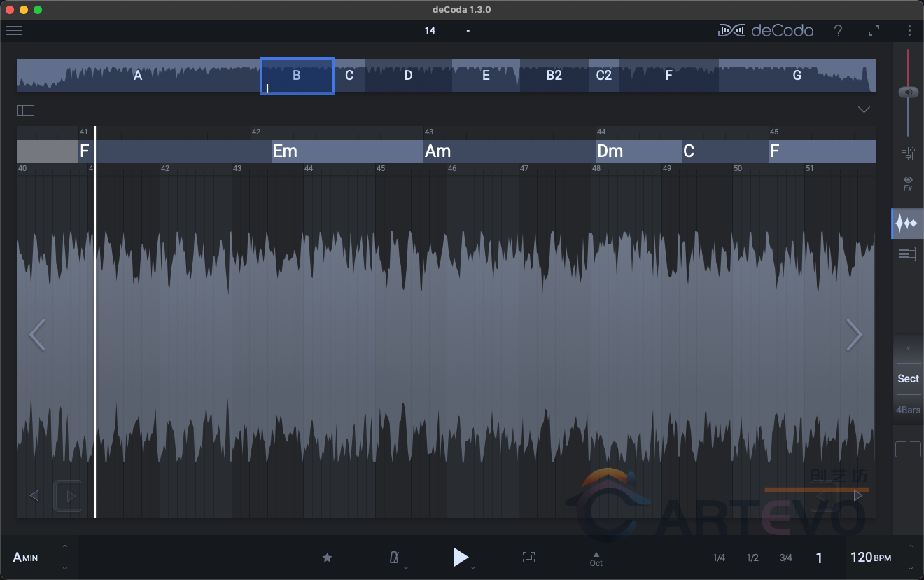Select Sect loop mode
Screen dimensions: 924x580
click(x=908, y=379)
